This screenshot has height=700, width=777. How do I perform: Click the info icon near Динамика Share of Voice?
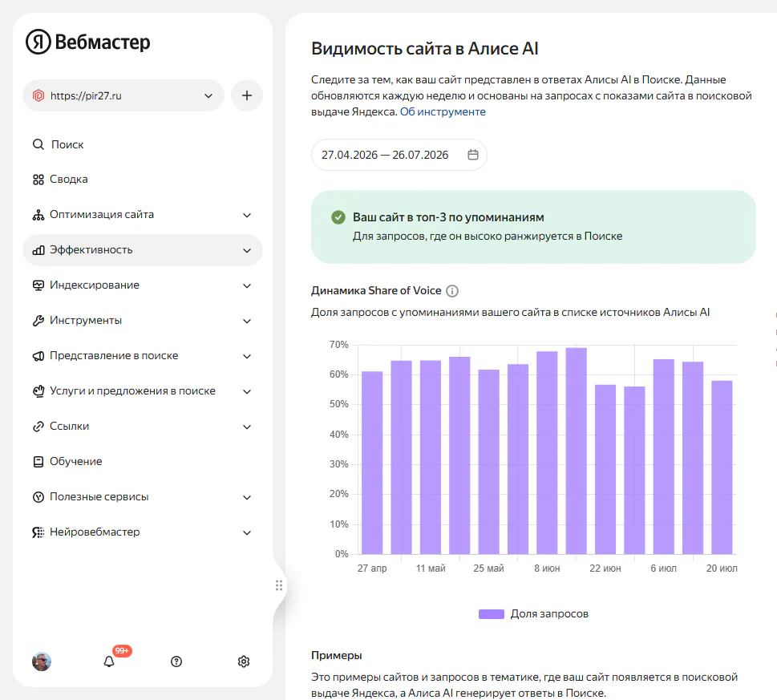tap(452, 291)
